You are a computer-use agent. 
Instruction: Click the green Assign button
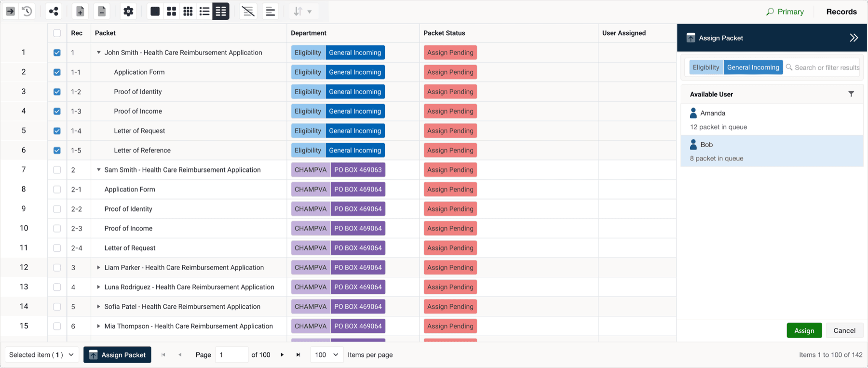[x=804, y=330]
